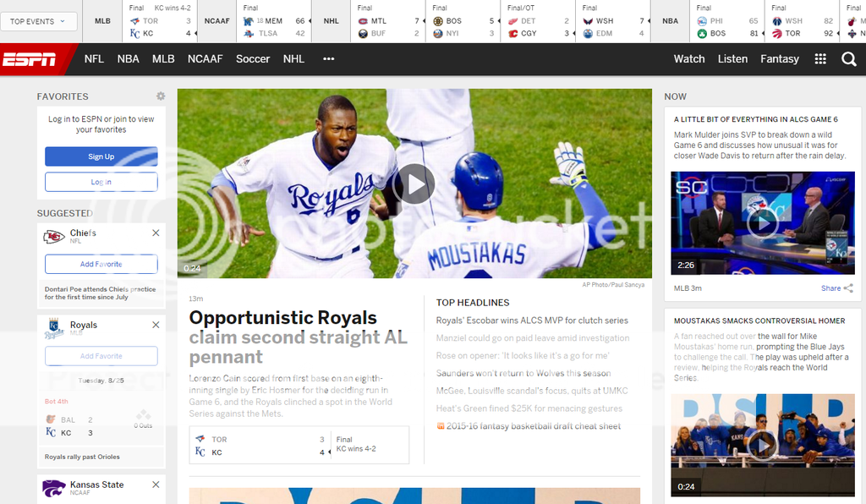Open Green fined $25K headline
The image size is (866, 504).
pyautogui.click(x=529, y=408)
